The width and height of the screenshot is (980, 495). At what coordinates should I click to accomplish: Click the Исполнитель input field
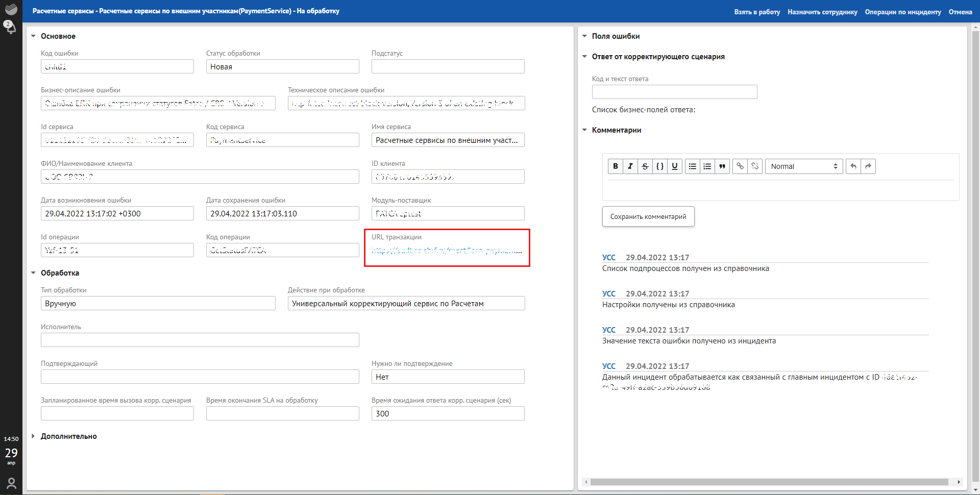[200, 340]
